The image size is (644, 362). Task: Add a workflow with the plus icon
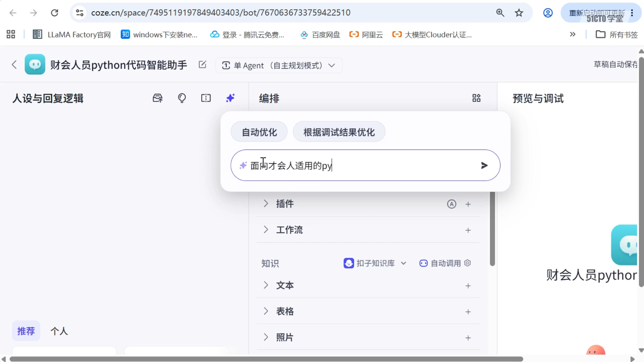tap(468, 230)
